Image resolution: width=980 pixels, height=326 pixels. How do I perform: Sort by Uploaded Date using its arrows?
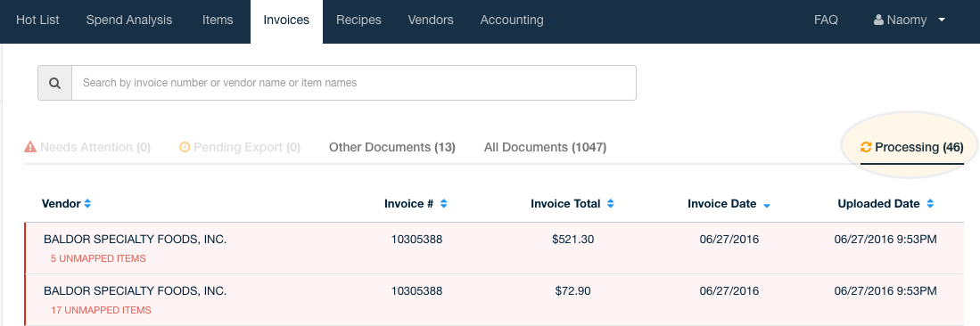pos(930,204)
